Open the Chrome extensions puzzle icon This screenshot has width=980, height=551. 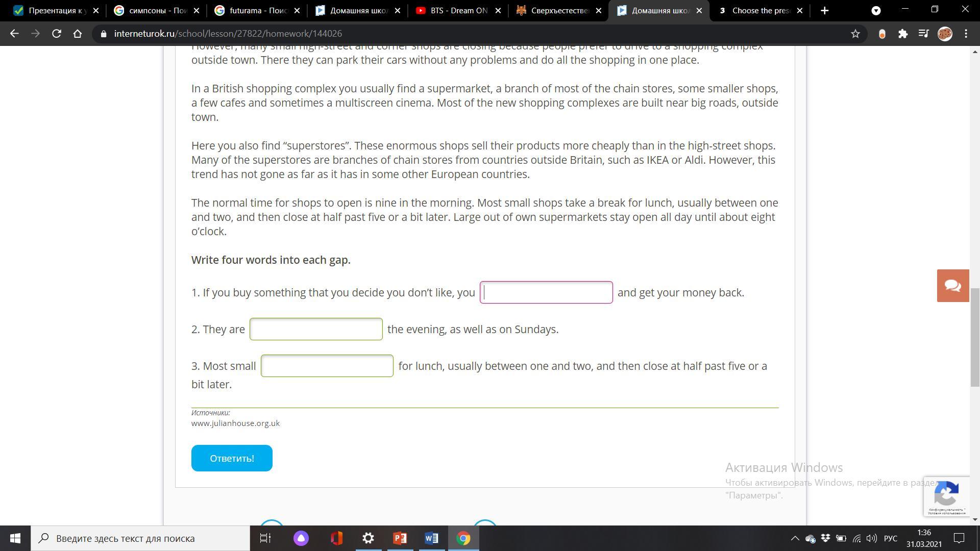(903, 34)
